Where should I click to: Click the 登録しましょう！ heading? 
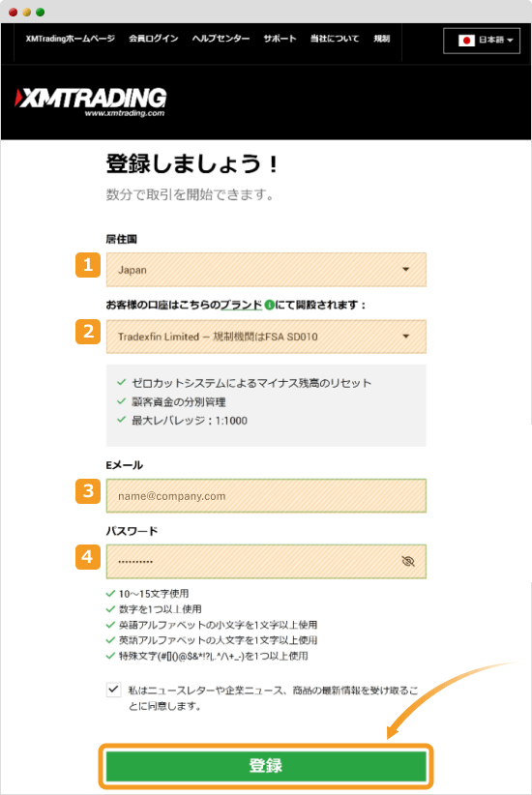(192, 163)
